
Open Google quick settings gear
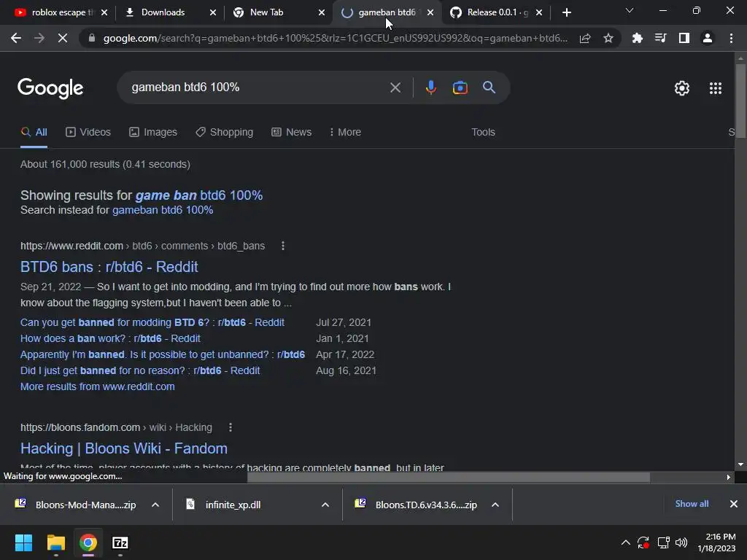coord(682,88)
